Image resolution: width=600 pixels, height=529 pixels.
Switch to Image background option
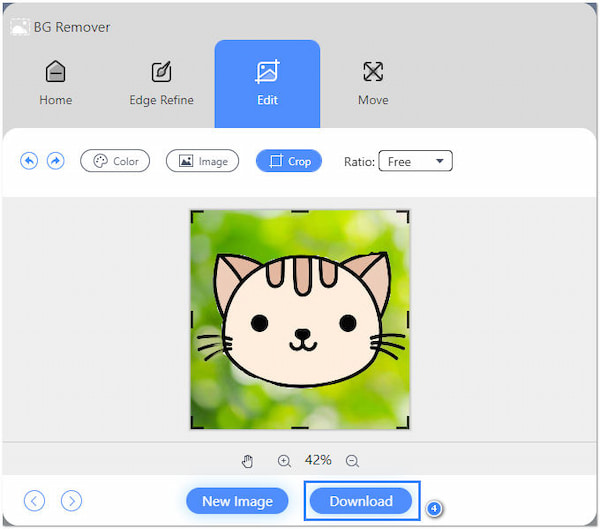click(202, 161)
